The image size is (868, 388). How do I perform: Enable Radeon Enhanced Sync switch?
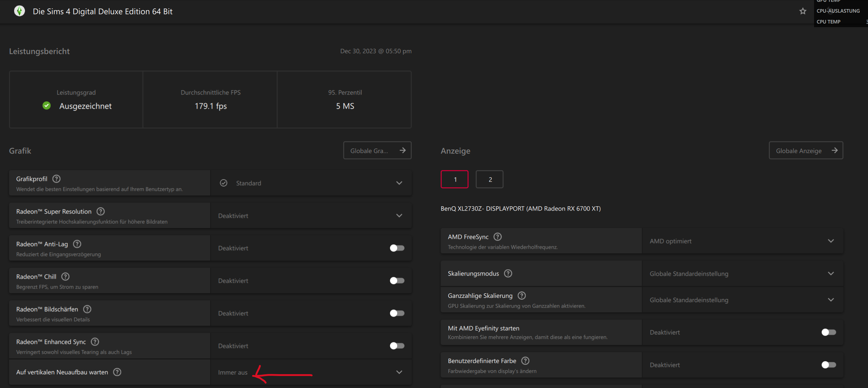click(397, 346)
